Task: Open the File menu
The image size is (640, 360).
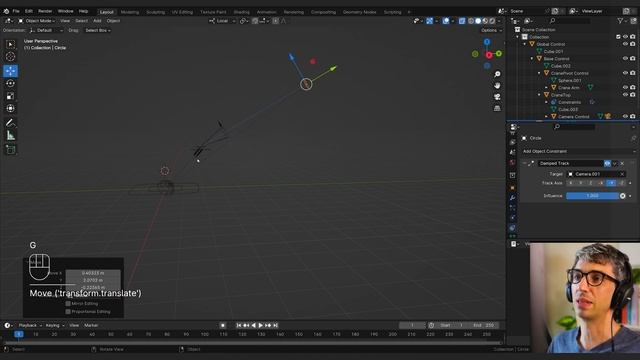Action: (x=16, y=11)
